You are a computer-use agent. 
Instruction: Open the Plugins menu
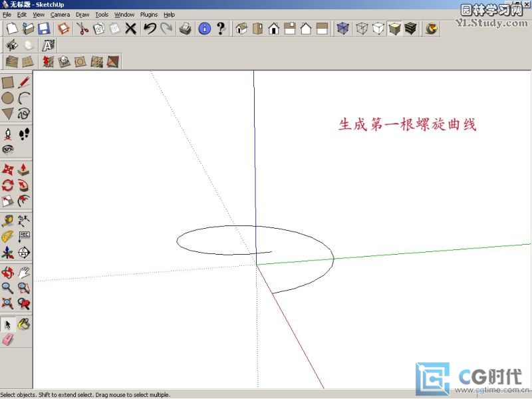[149, 15]
